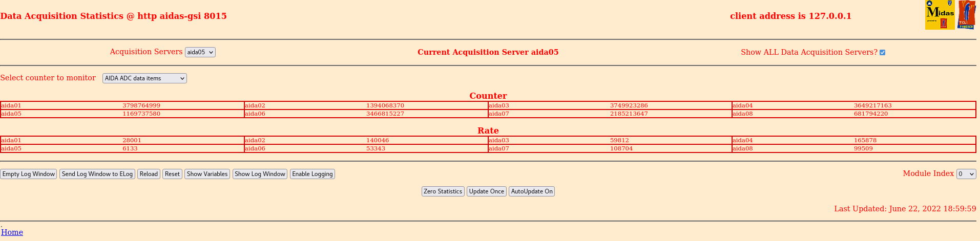Select rate value 28001

pos(132,140)
